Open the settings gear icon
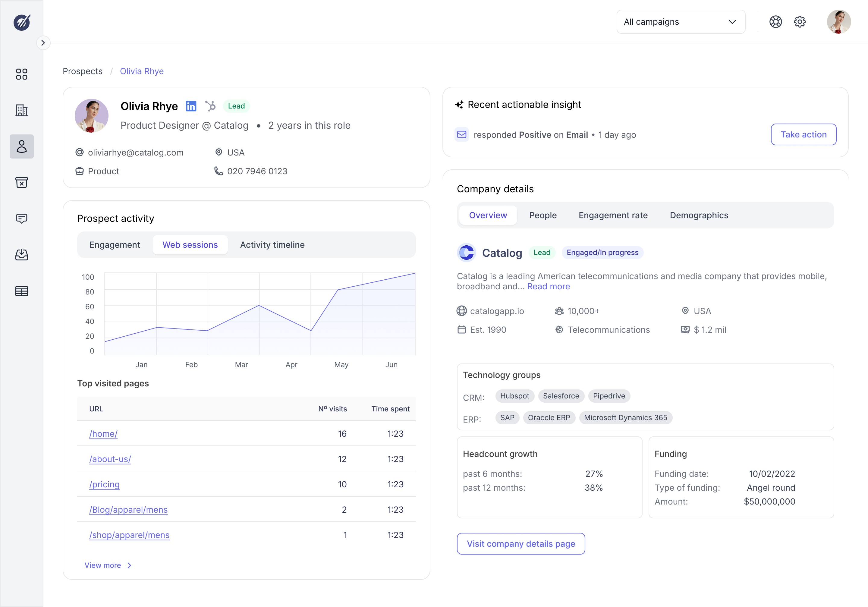The height and width of the screenshot is (607, 868). pyautogui.click(x=800, y=22)
